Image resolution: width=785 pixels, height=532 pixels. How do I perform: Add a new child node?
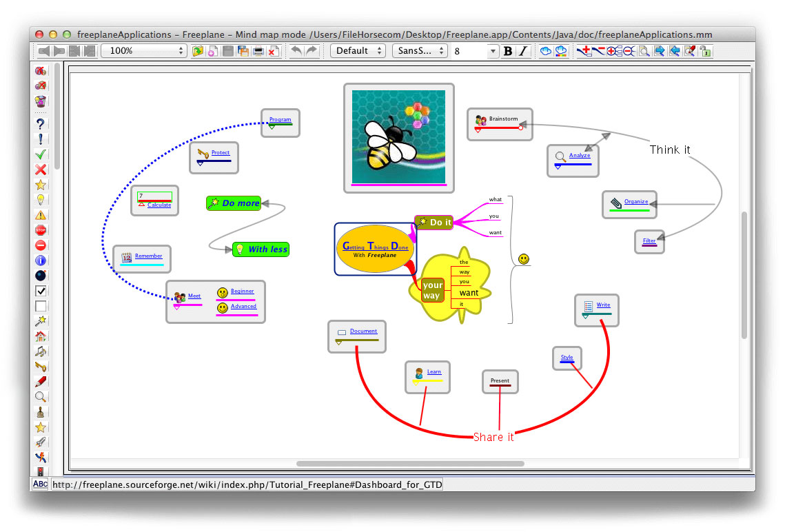[x=583, y=51]
